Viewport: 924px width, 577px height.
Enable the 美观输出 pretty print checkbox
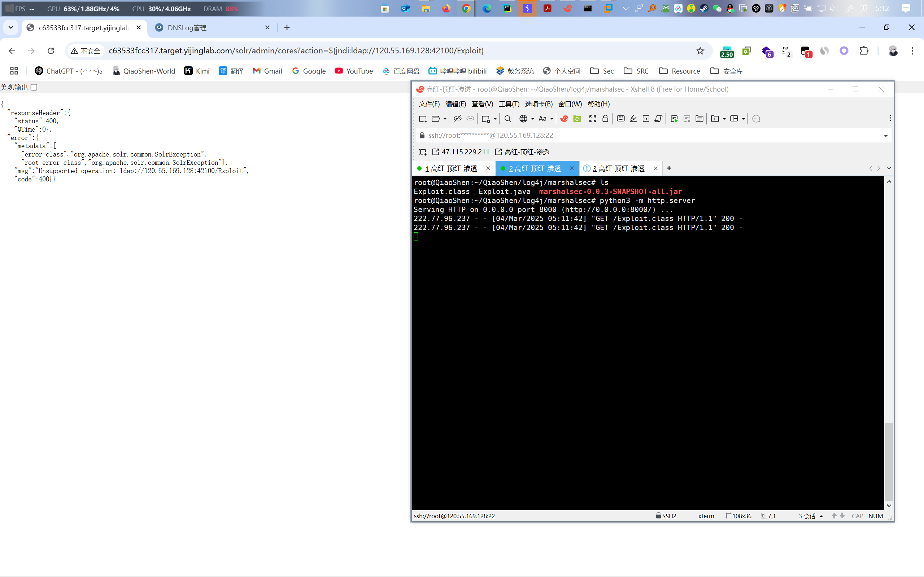pyautogui.click(x=34, y=87)
